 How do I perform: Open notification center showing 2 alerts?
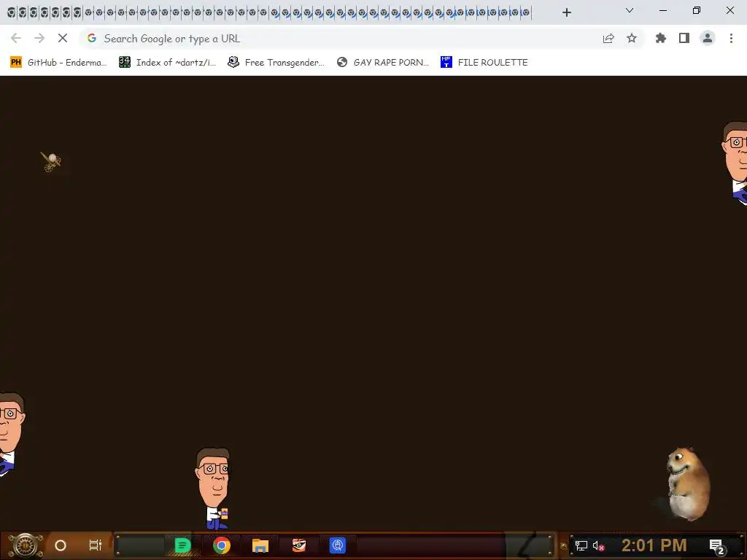coord(717,547)
